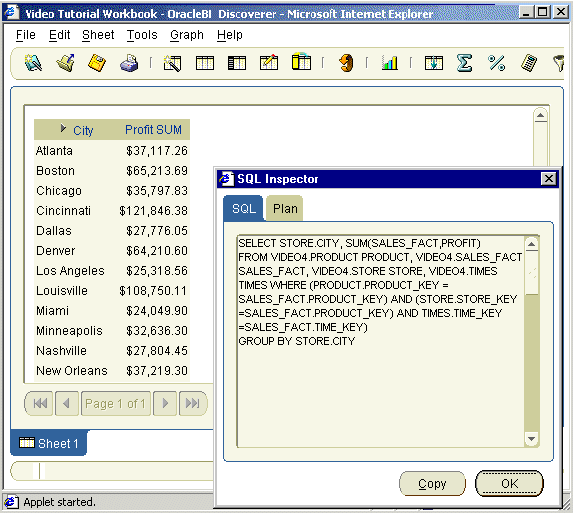Go to first page button
Viewport: 573px width, 513px height.
(x=39, y=403)
